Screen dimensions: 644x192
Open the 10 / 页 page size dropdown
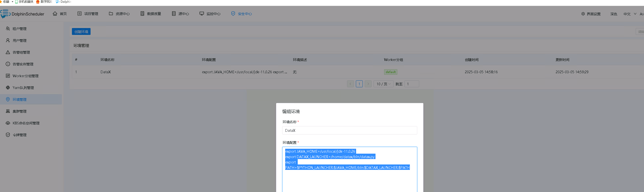tap(384, 84)
